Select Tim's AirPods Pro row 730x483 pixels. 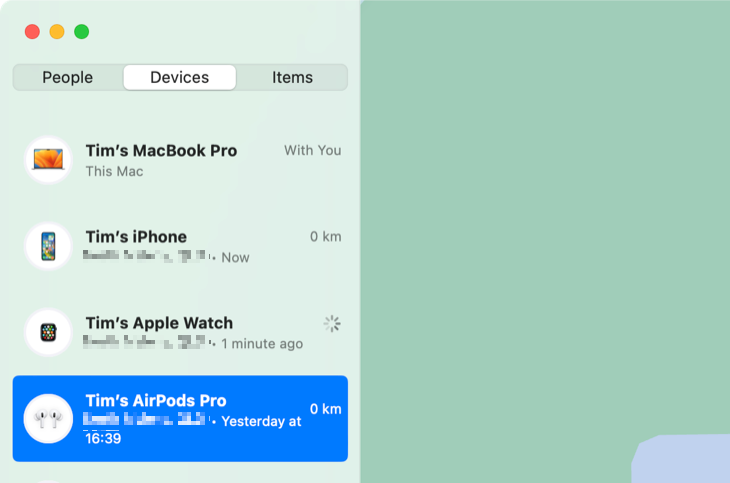pos(180,418)
